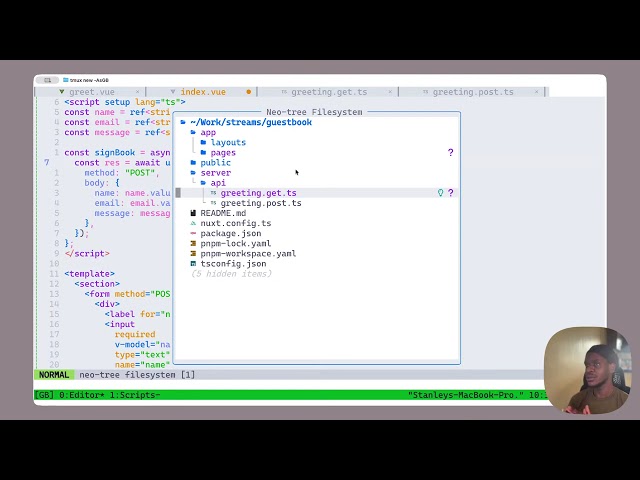Click the question mark on greeting.get.ts row

click(451, 193)
